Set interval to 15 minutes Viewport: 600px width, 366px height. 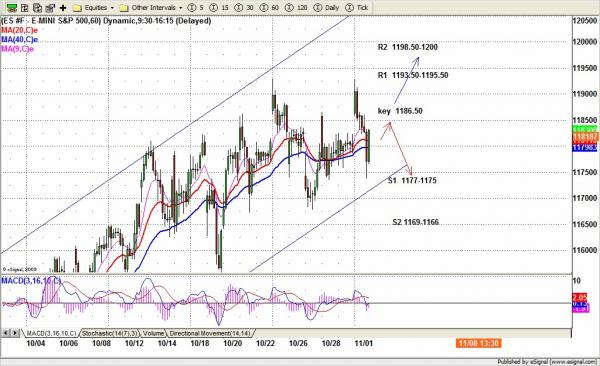coord(219,8)
